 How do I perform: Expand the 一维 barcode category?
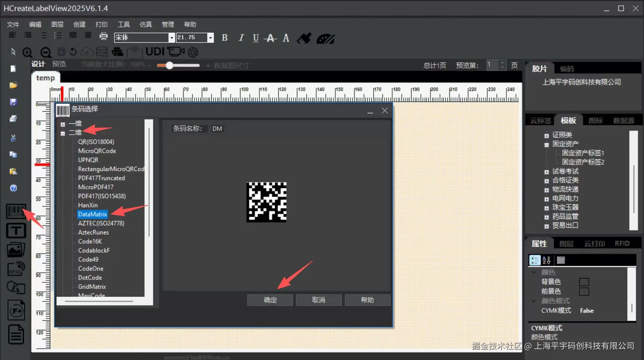[x=63, y=124]
